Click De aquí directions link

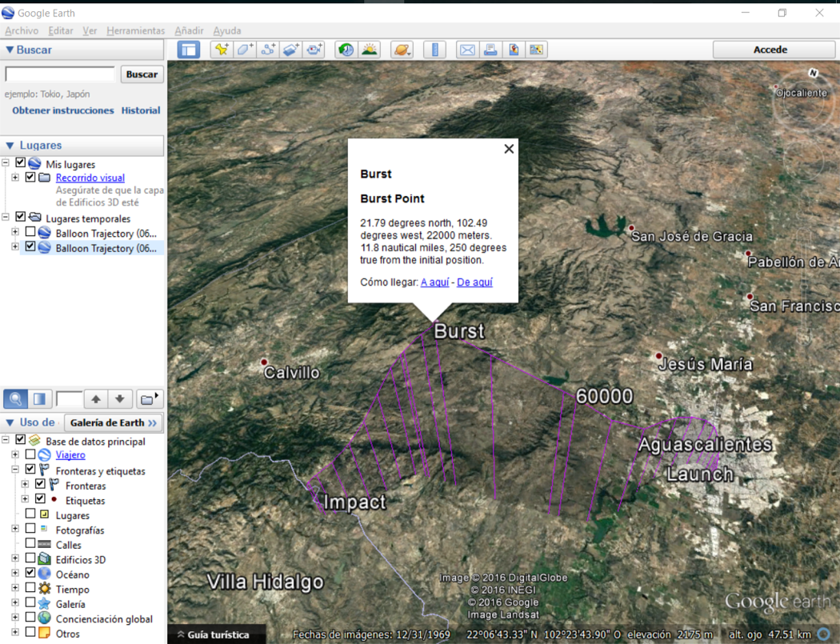pyautogui.click(x=474, y=282)
